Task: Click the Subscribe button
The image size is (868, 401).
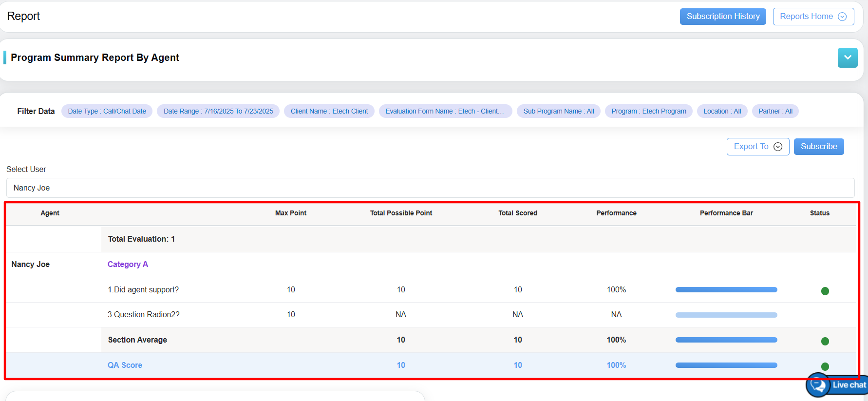Action: click(819, 147)
